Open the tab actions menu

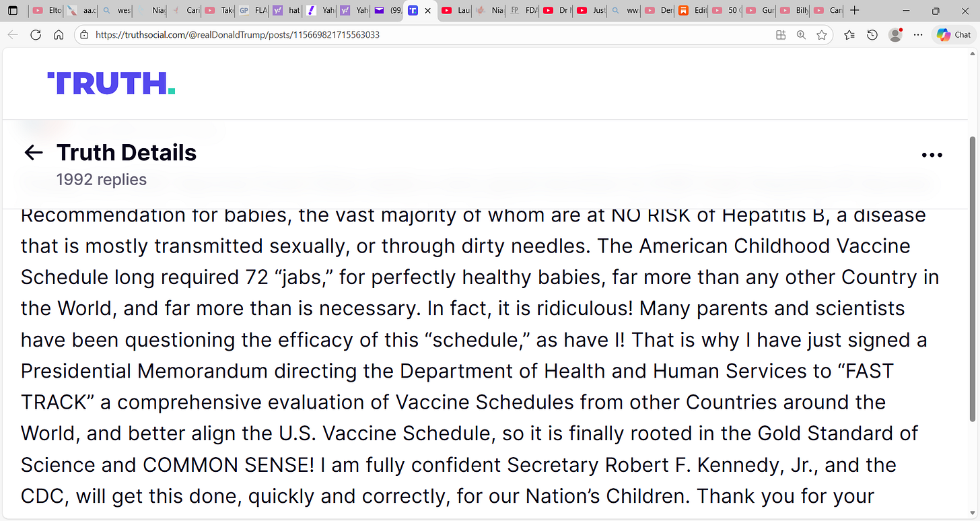(12, 11)
